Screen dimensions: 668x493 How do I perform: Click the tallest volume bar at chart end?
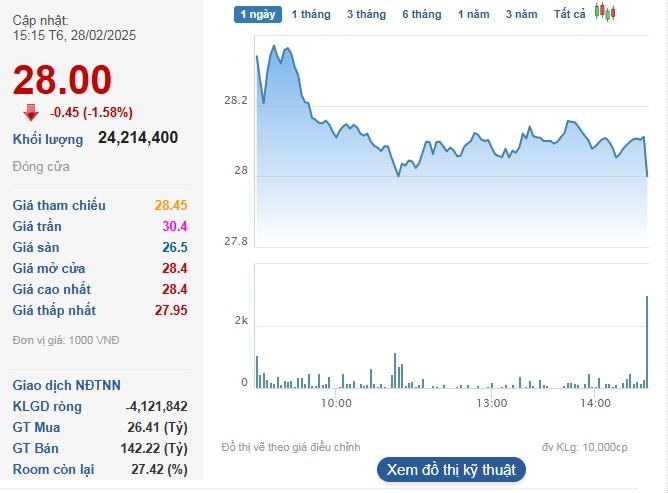coord(647,340)
